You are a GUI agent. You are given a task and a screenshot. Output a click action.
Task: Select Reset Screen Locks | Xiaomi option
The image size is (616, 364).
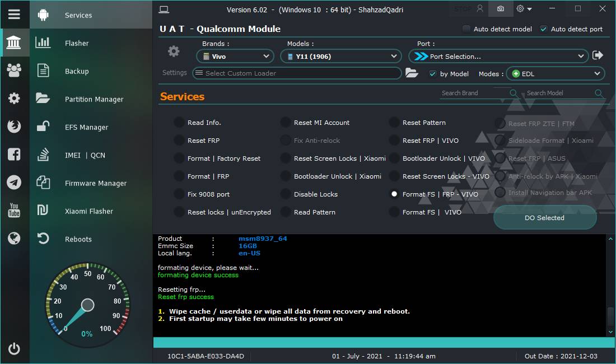coord(286,158)
